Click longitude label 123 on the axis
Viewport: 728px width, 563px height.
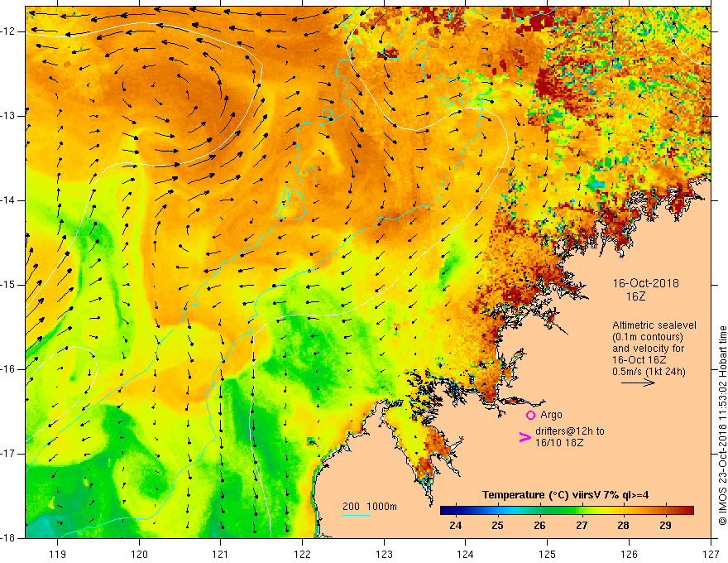[x=384, y=554]
